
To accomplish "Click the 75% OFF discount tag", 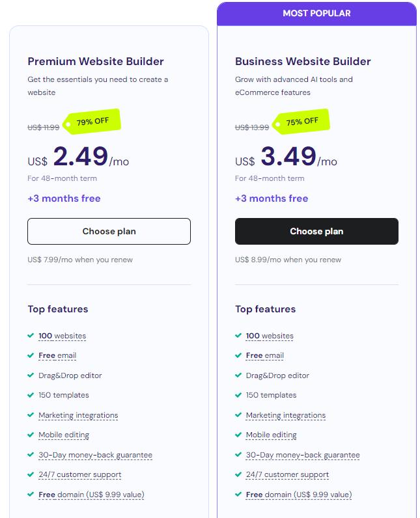I will (x=301, y=122).
